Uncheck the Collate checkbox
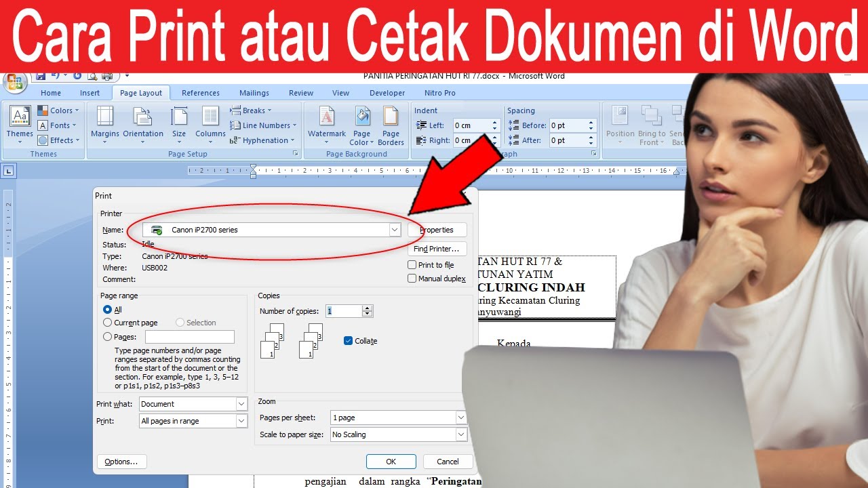868x488 pixels. (349, 341)
